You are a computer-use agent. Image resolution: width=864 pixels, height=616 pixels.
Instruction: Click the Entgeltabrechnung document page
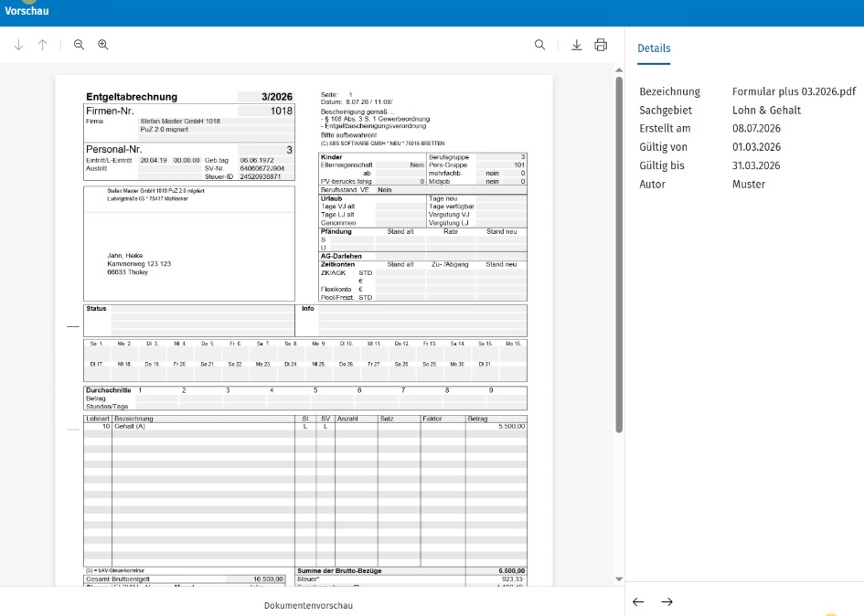[304, 331]
